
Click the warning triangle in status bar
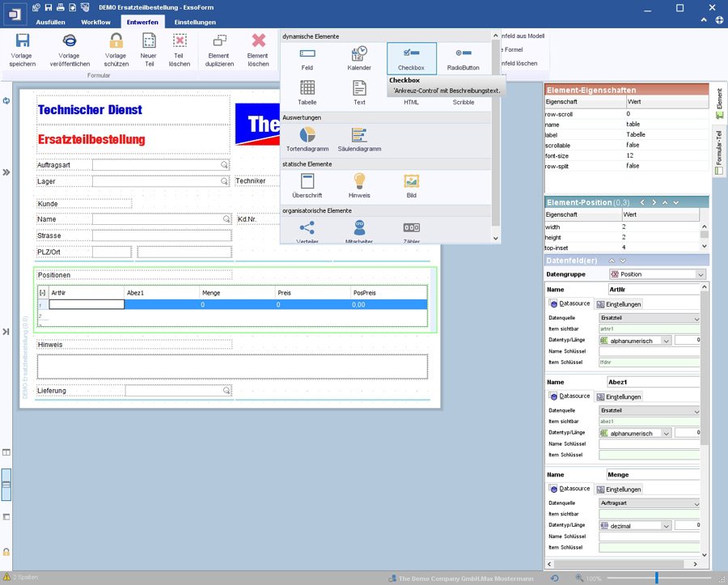[6, 577]
